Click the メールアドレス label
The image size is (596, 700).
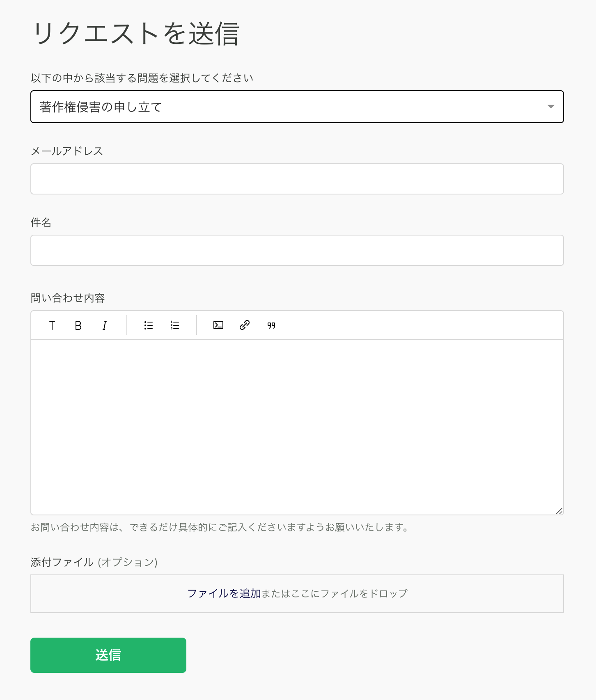[67, 151]
